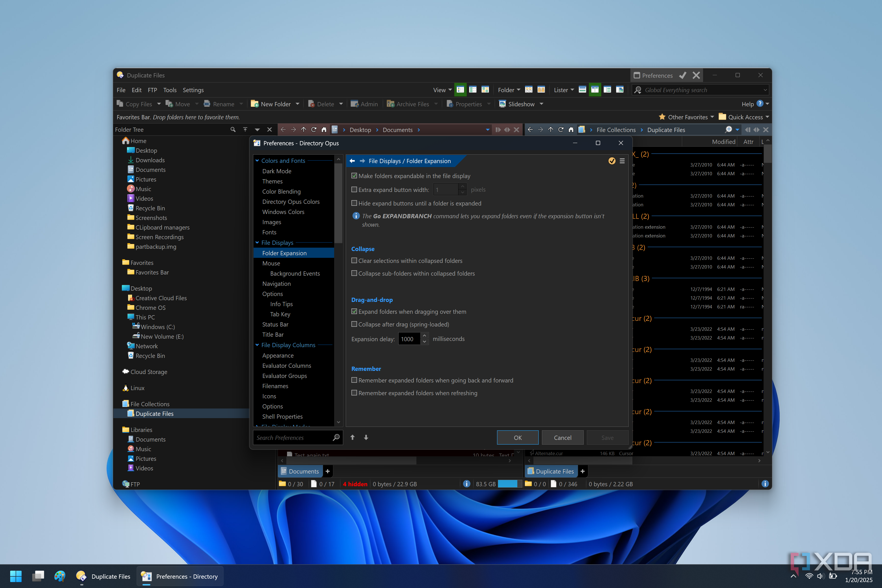The width and height of the screenshot is (882, 588).
Task: Uncheck Make folders expandable in the file display
Action: click(354, 176)
